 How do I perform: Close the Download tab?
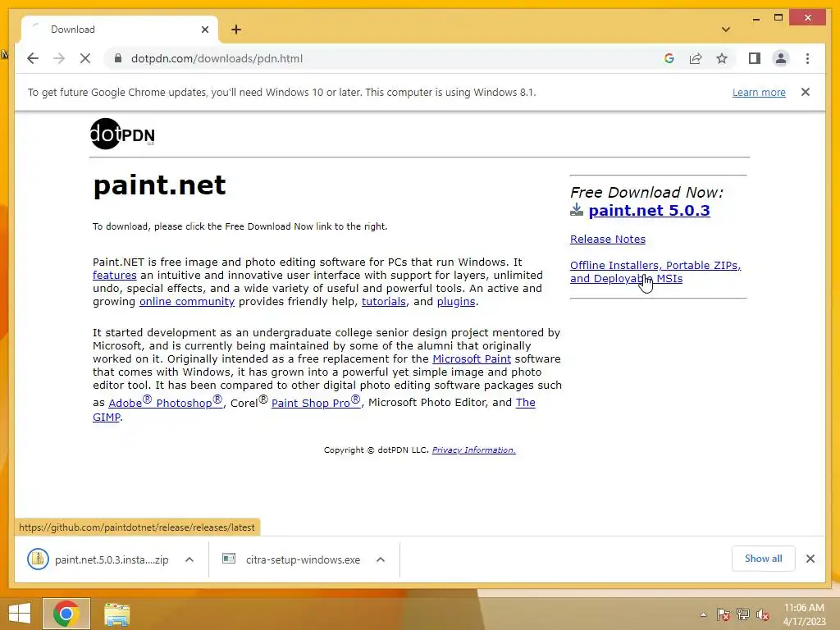pos(204,30)
